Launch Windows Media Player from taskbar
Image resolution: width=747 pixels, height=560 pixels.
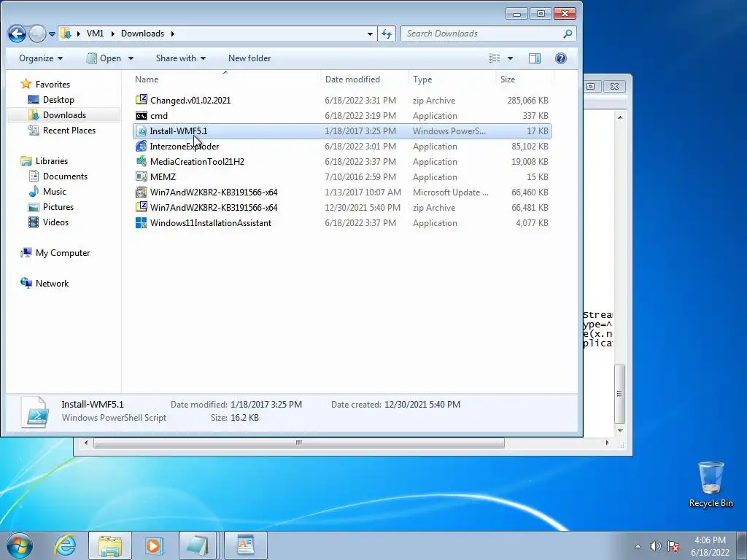pos(154,545)
